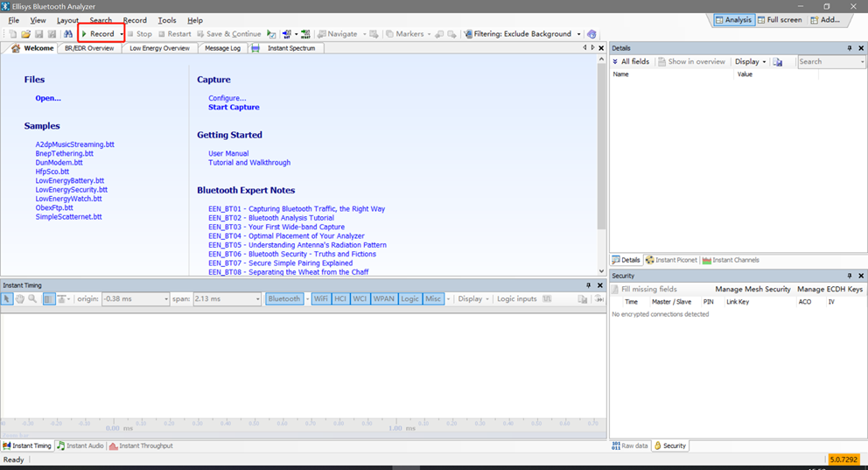Switch to BR/EDR Overview tab
The image size is (868, 470).
(89, 48)
